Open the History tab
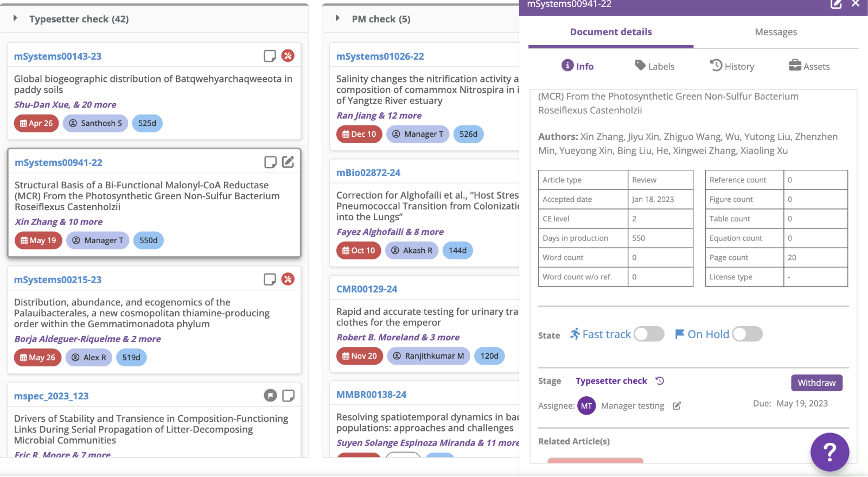Viewport: 868px width, 477px height. [732, 66]
